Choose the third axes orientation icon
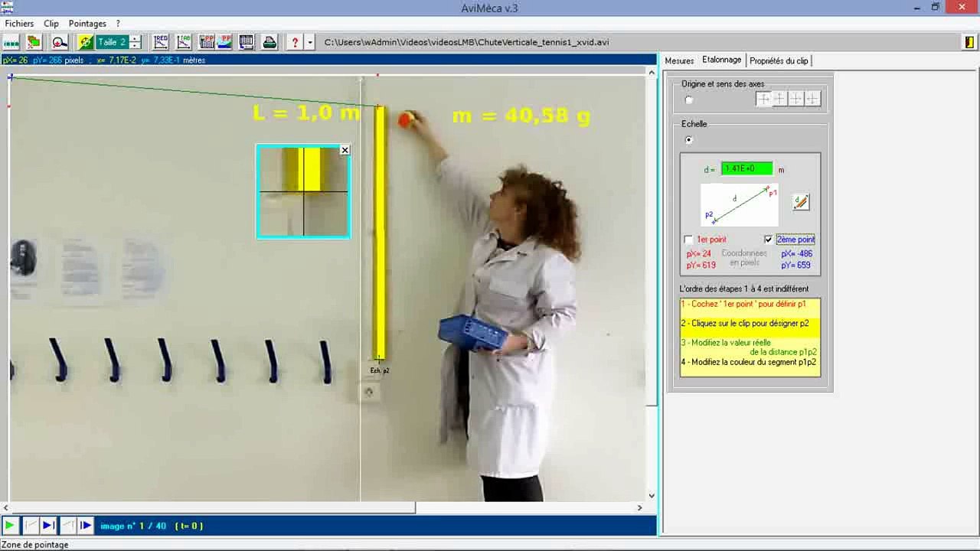Viewport: 980px width, 551px height. tap(796, 99)
